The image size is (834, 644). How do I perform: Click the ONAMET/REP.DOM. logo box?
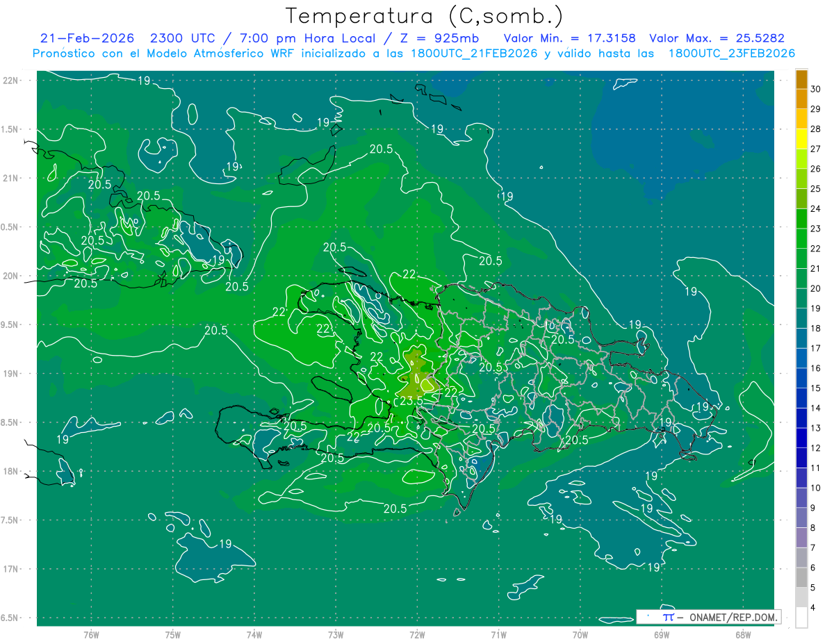(x=709, y=617)
